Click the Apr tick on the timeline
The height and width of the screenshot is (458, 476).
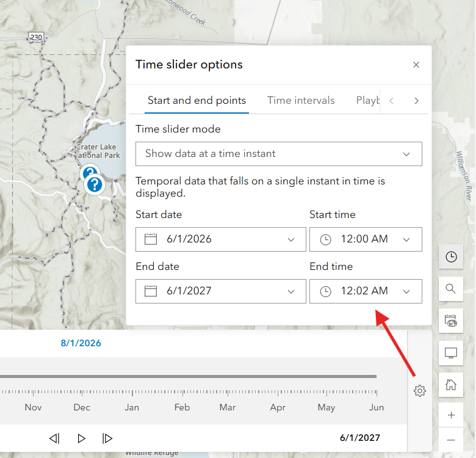point(278,393)
